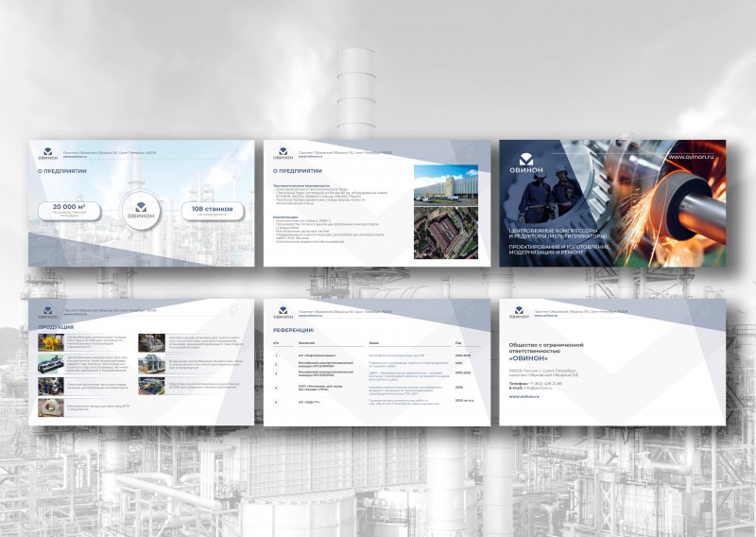Click Общество с ограниченной ответственностью text
Image resolution: width=756 pixels, height=537 pixels.
point(546,348)
